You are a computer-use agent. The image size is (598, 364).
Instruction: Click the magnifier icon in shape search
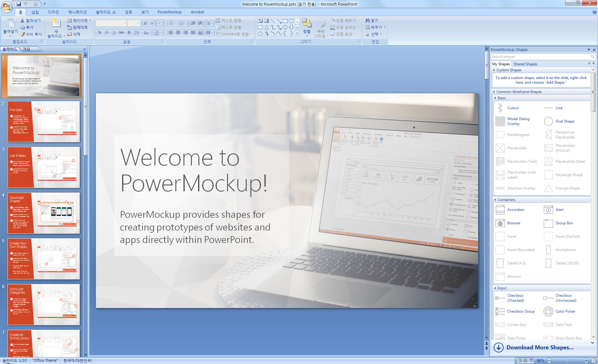coord(592,57)
